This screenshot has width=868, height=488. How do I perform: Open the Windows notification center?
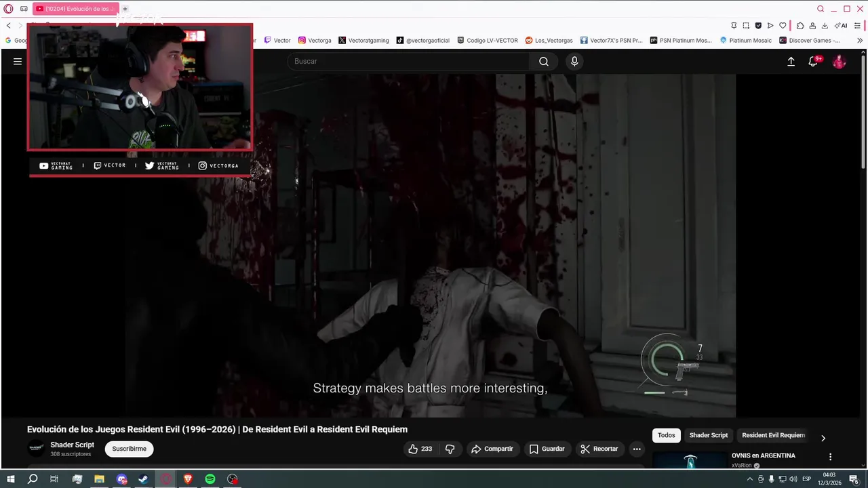pos(854,479)
